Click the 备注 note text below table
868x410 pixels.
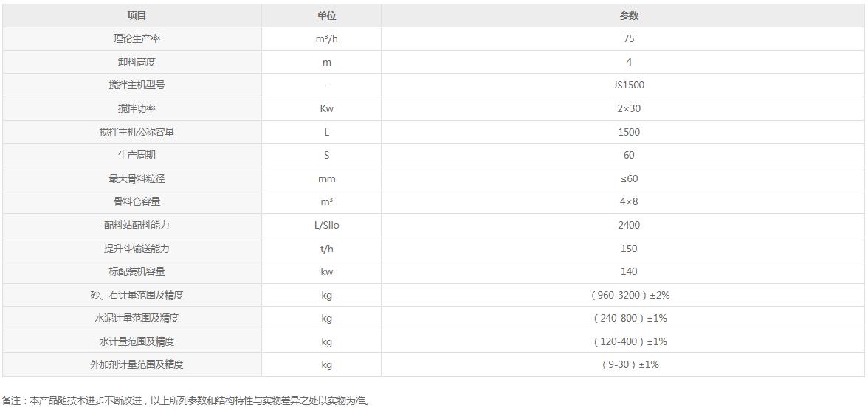185,400
